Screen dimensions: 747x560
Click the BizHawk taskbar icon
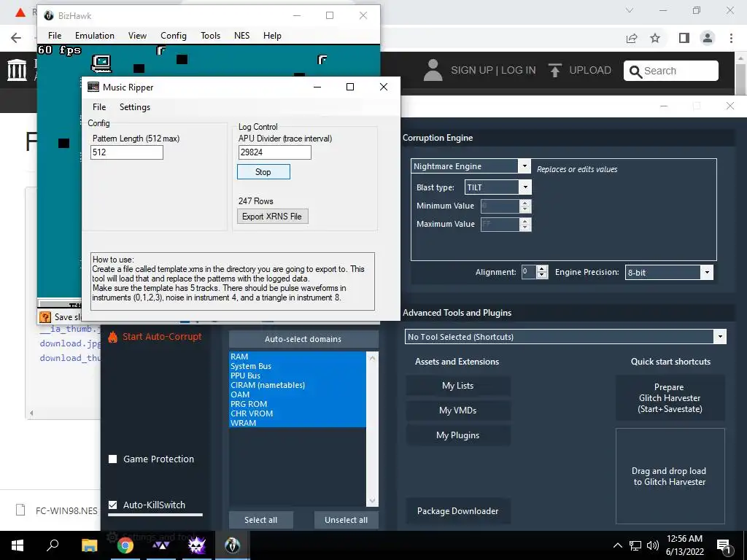[233, 545]
